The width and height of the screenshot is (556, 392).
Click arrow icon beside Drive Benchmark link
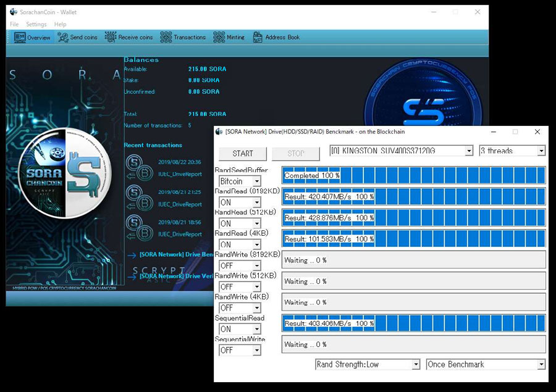point(132,255)
